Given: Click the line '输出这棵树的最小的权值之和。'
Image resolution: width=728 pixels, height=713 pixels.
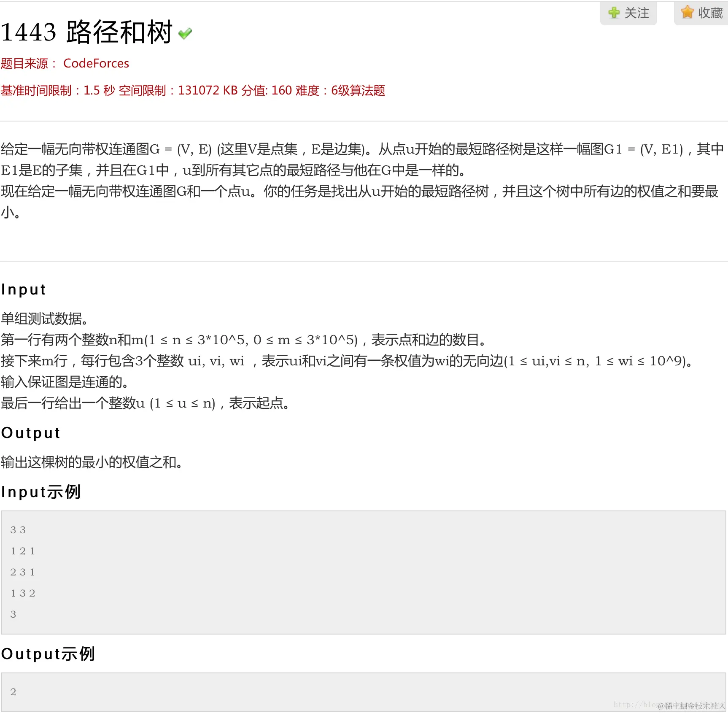Looking at the screenshot, I should (x=92, y=462).
